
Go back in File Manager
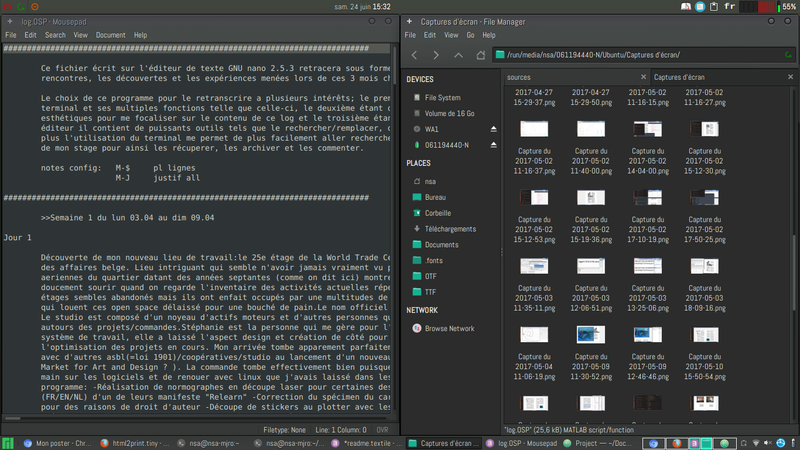pyautogui.click(x=414, y=55)
